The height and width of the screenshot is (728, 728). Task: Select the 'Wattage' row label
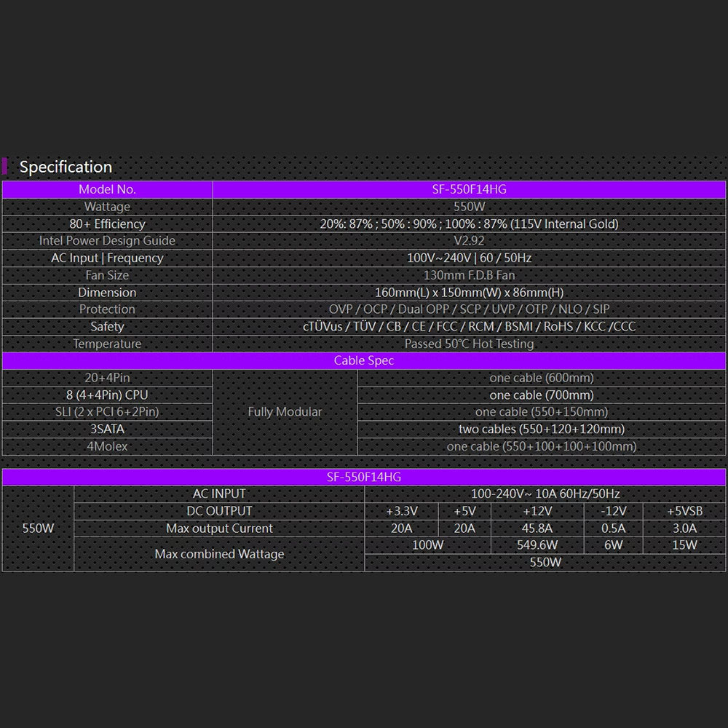[x=107, y=207]
